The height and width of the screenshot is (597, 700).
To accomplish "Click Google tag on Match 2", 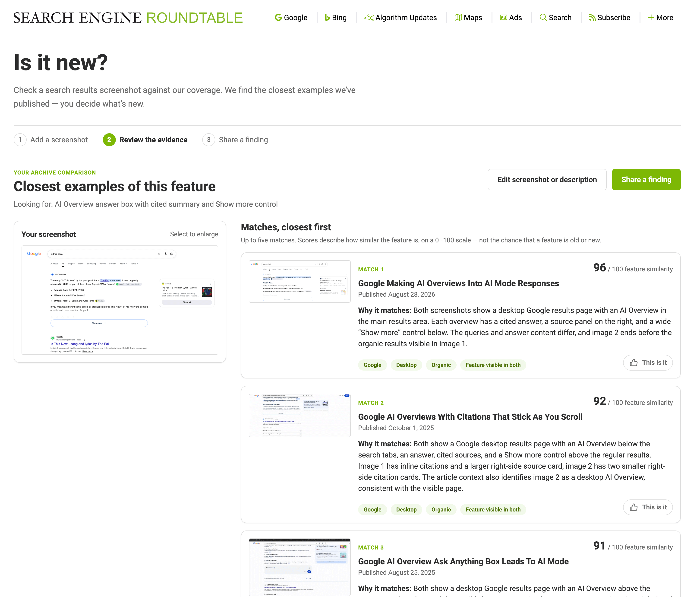I will 372,509.
